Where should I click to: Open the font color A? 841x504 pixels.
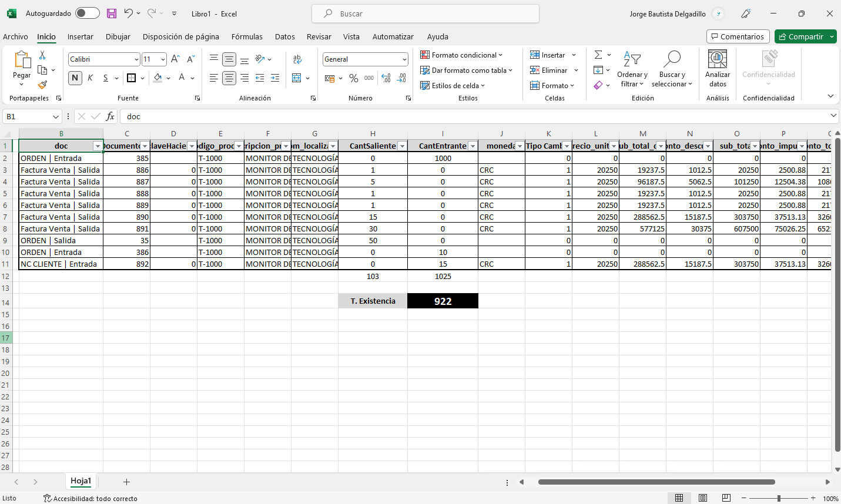point(182,78)
